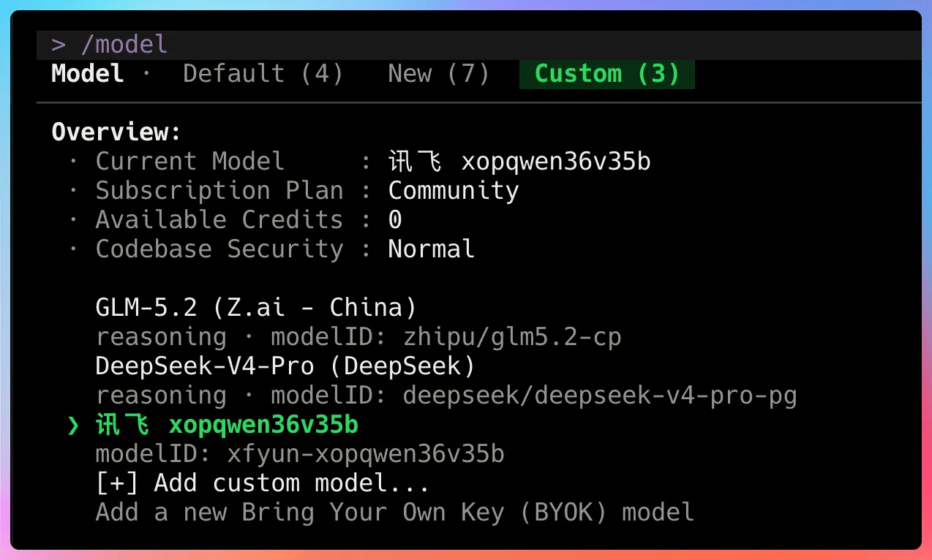Viewport: 932px width, 560px height.
Task: Click the Codebase Security Normal value
Action: (432, 249)
